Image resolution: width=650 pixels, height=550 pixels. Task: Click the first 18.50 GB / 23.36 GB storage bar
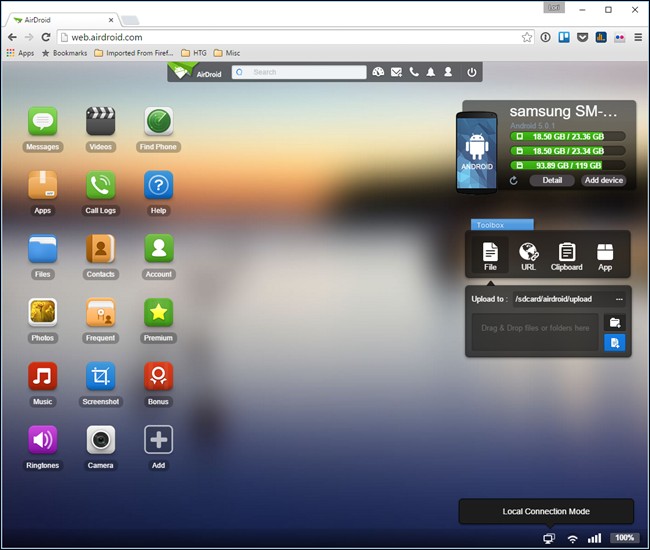(x=568, y=137)
